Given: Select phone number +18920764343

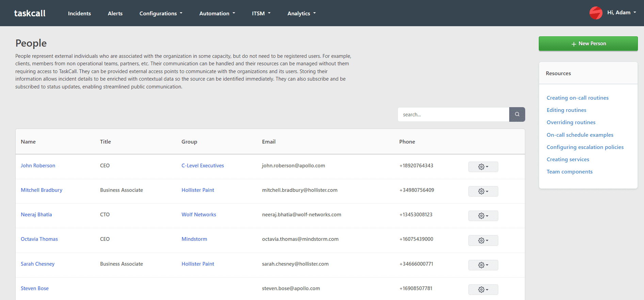Looking at the screenshot, I should click(416, 166).
